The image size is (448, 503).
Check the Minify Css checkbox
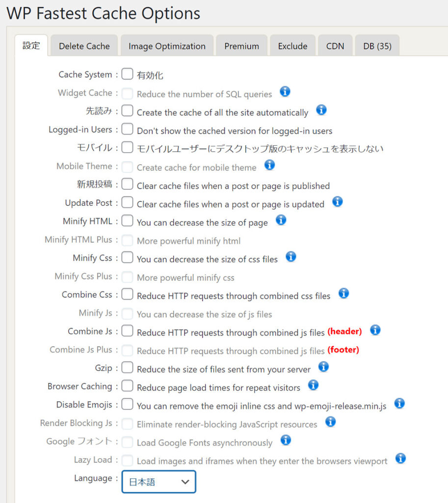click(128, 257)
